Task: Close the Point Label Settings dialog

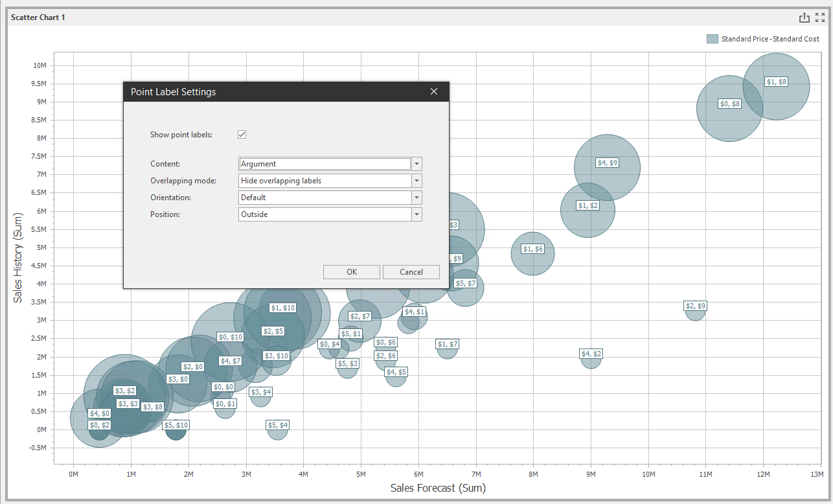Action: (x=434, y=92)
